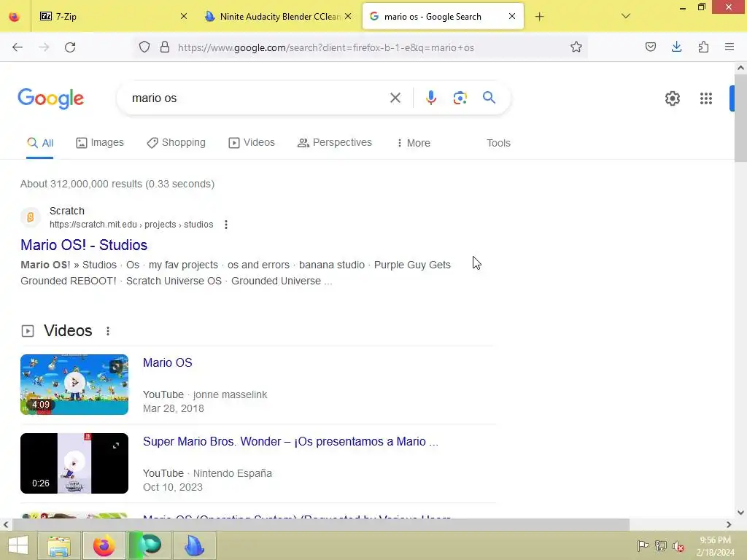Open Super Mario Bros. Wonder video link
Screen dimensions: 747x560
(x=290, y=441)
